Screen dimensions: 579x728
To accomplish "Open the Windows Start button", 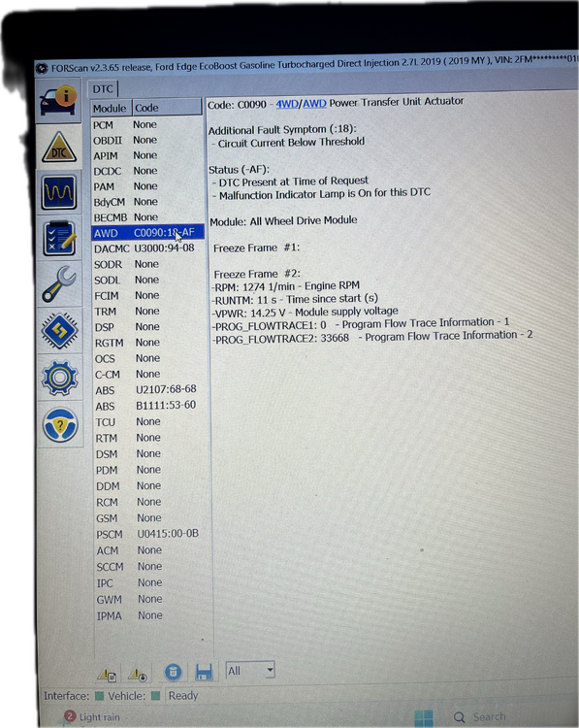I will tap(424, 718).
